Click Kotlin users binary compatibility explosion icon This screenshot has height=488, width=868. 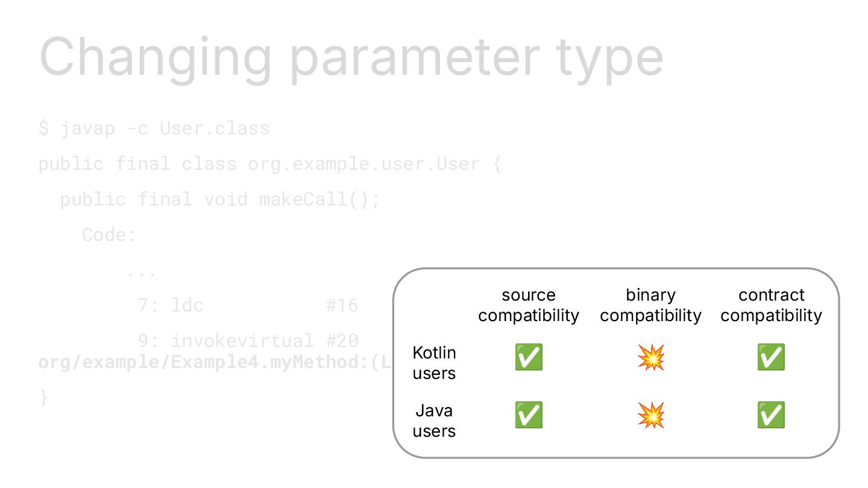point(650,357)
